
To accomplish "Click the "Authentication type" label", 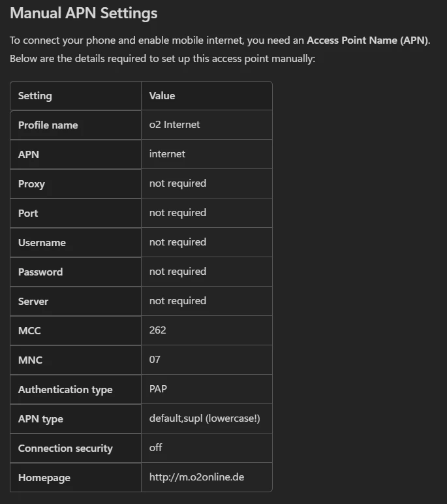I will pyautogui.click(x=65, y=390).
